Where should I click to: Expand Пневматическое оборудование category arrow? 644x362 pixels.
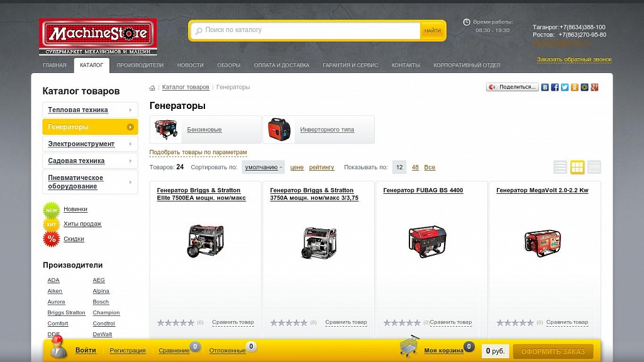click(x=130, y=182)
